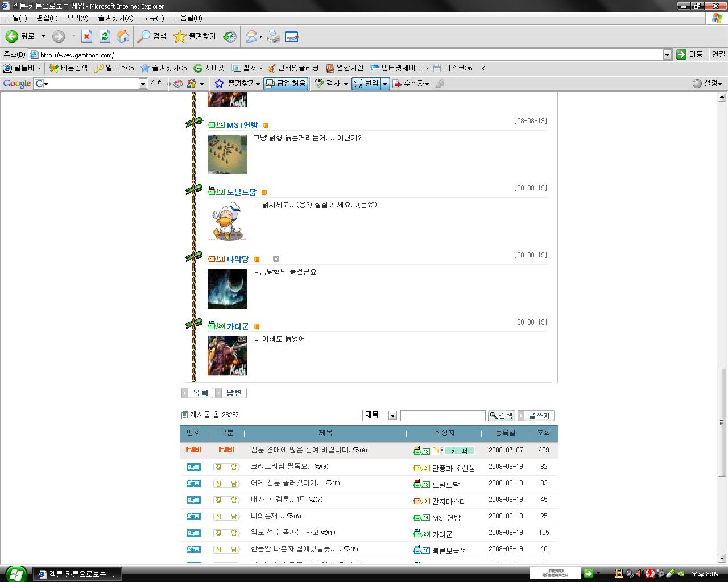Click the 글쓰기 write post button
The width and height of the screenshot is (728, 582).
[536, 415]
